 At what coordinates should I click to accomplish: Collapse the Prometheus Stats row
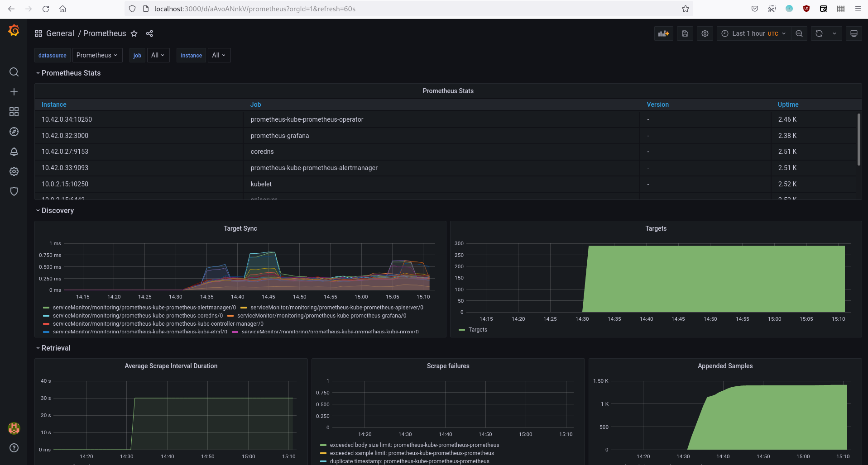tap(68, 73)
